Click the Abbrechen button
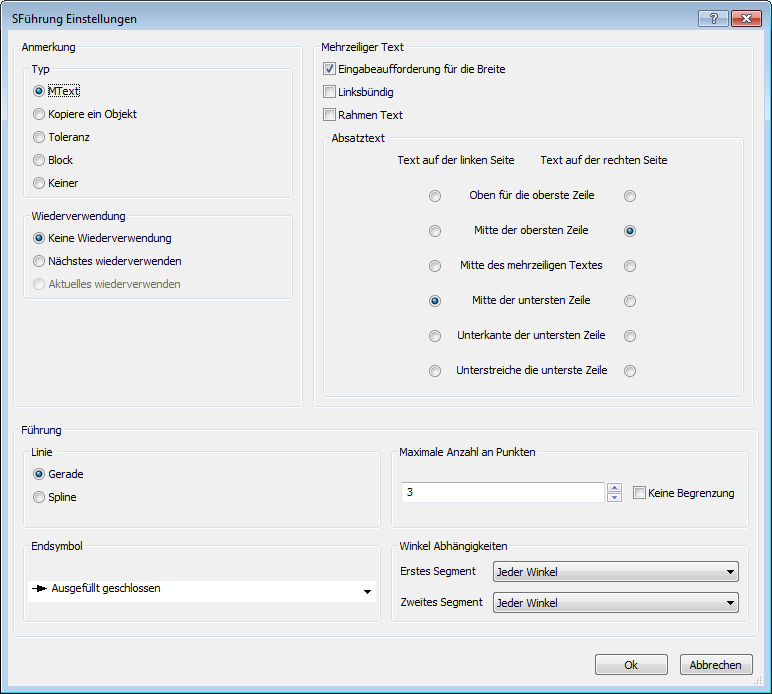The height and width of the screenshot is (694, 772). tap(716, 665)
